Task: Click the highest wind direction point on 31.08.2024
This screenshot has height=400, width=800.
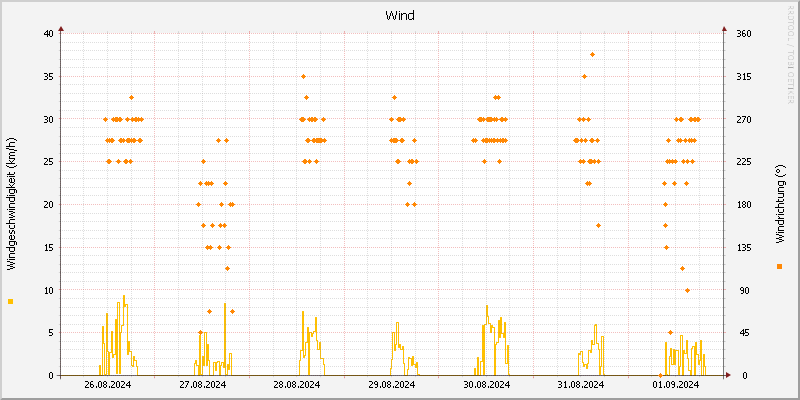Action: 592,55
